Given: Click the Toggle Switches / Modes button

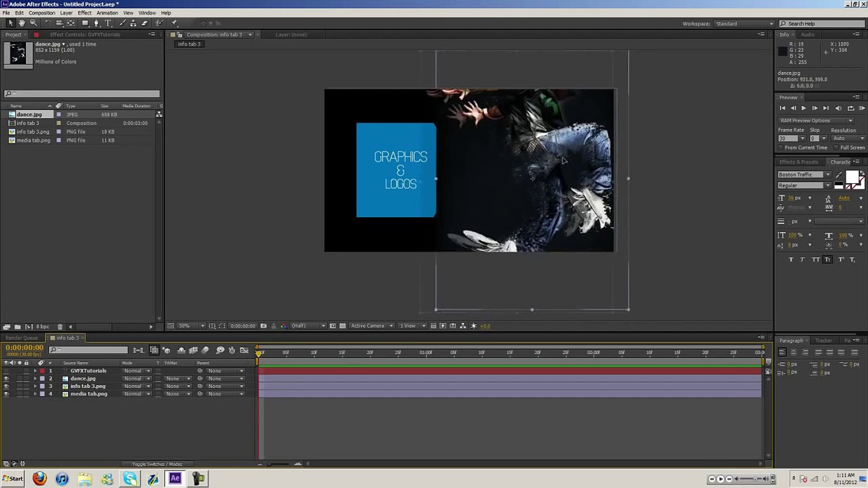Looking at the screenshot, I should coord(157,464).
